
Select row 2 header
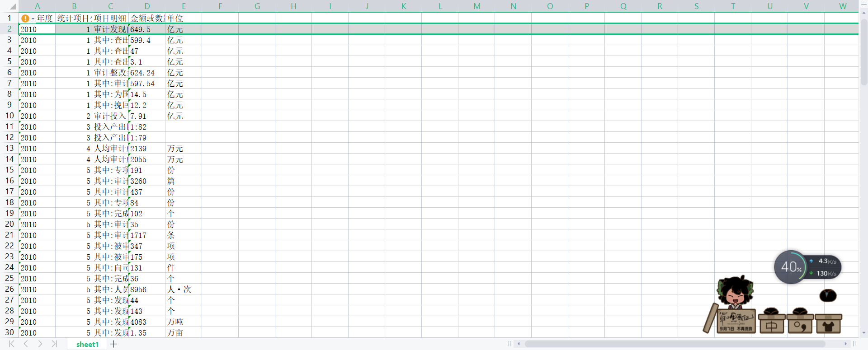coord(9,29)
